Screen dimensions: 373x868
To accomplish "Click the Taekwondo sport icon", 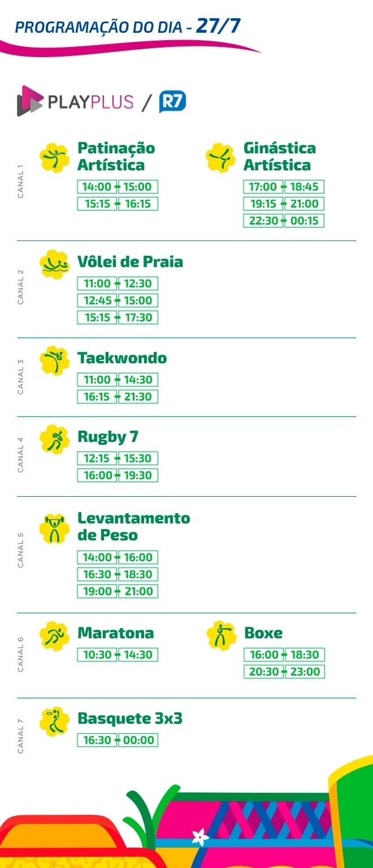I will click(55, 361).
